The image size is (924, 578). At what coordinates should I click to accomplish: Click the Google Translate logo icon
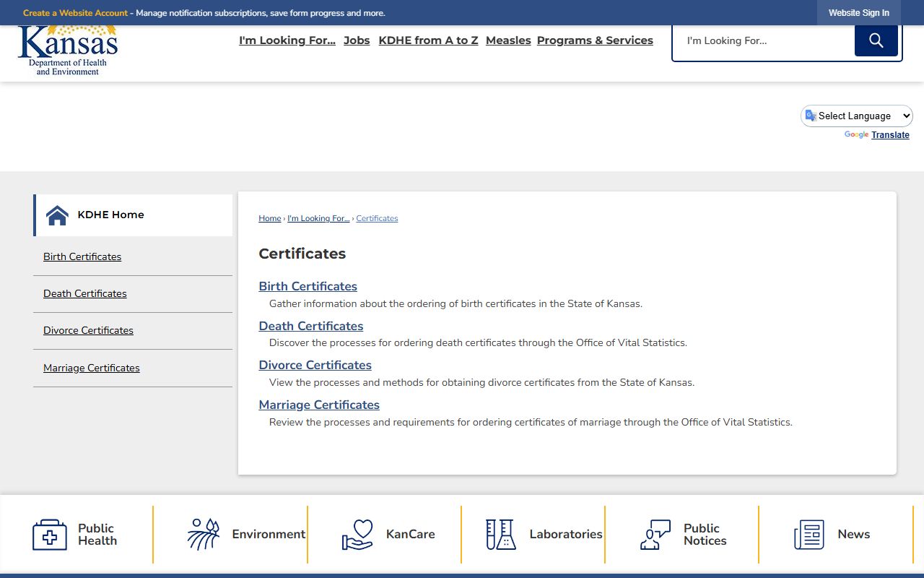[x=811, y=116]
